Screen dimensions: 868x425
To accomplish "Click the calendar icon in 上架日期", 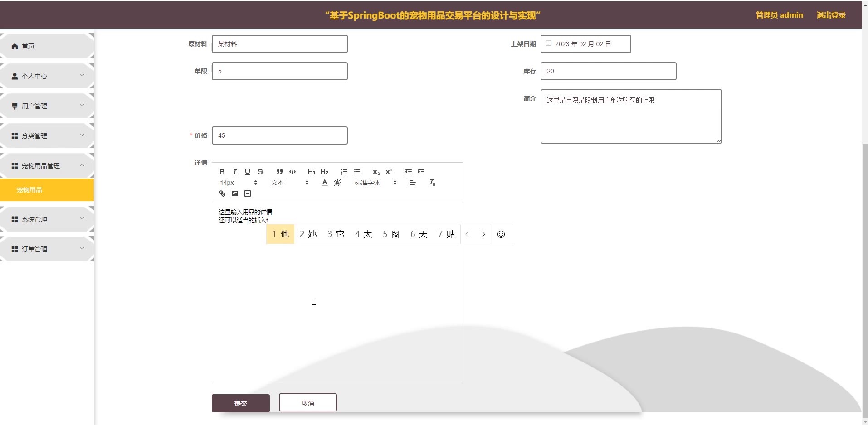I will [549, 43].
